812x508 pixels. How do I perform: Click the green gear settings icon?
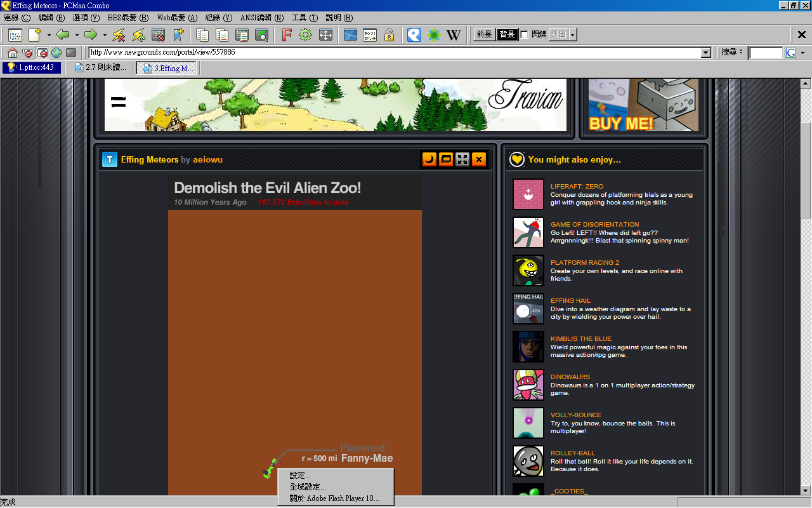tap(305, 35)
